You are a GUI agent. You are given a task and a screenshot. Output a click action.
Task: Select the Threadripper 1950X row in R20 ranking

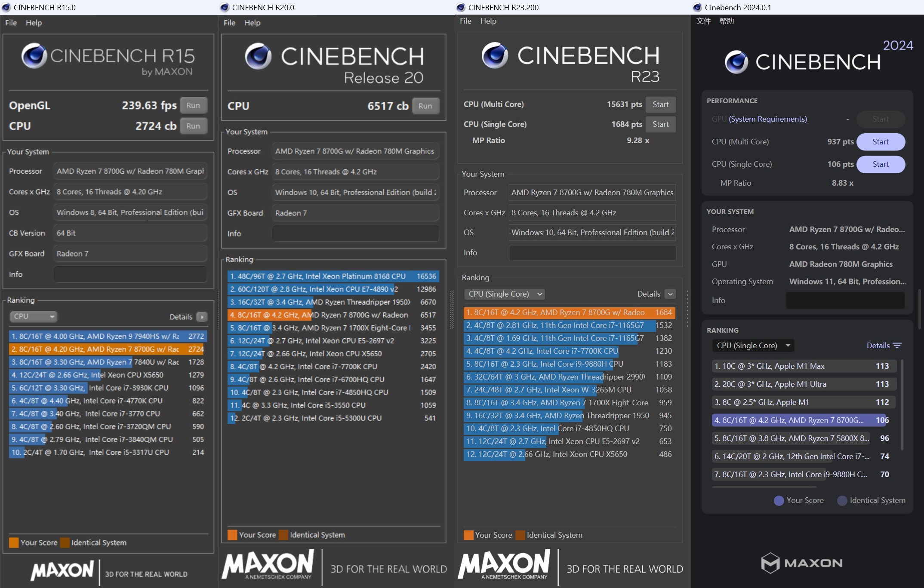(333, 302)
